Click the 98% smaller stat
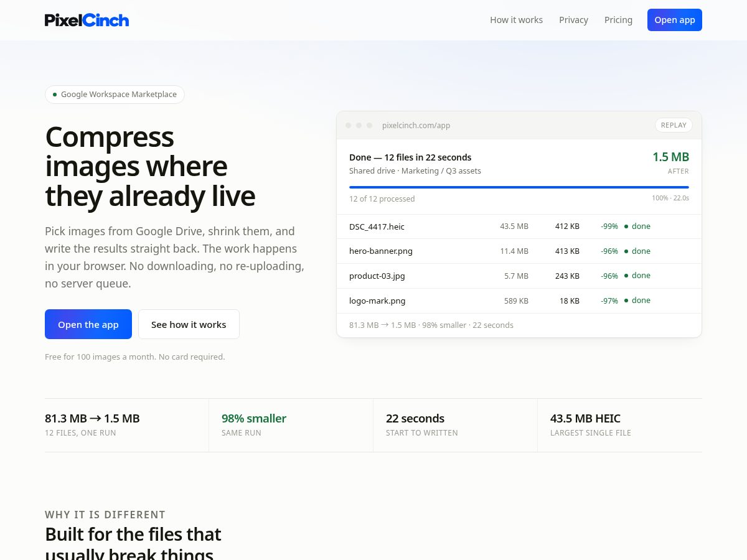Screen dimensions: 747x560 click(x=254, y=418)
